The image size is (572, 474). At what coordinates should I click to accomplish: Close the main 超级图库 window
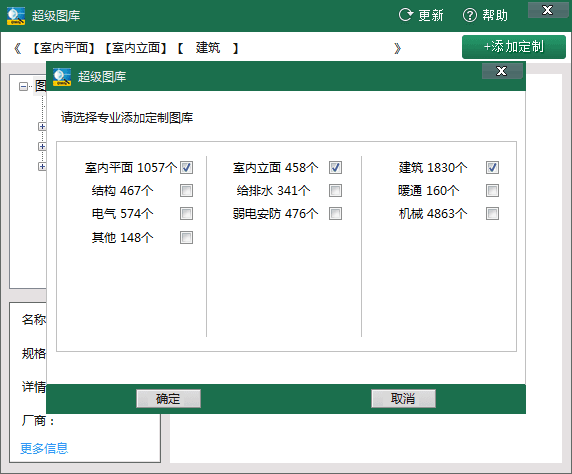click(x=548, y=10)
